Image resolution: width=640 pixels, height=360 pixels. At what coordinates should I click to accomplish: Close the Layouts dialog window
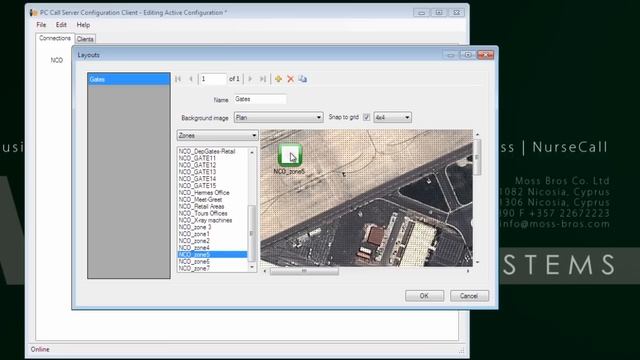click(x=485, y=55)
